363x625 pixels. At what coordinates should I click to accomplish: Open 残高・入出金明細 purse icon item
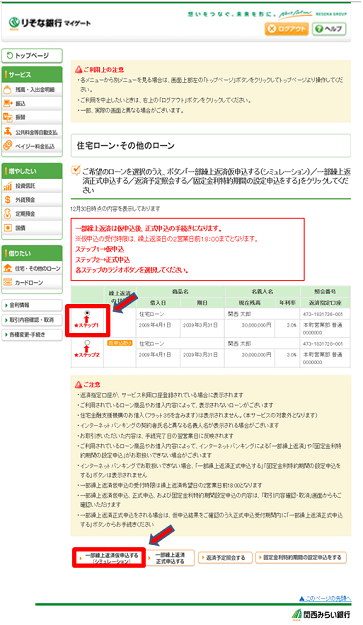pos(32,90)
